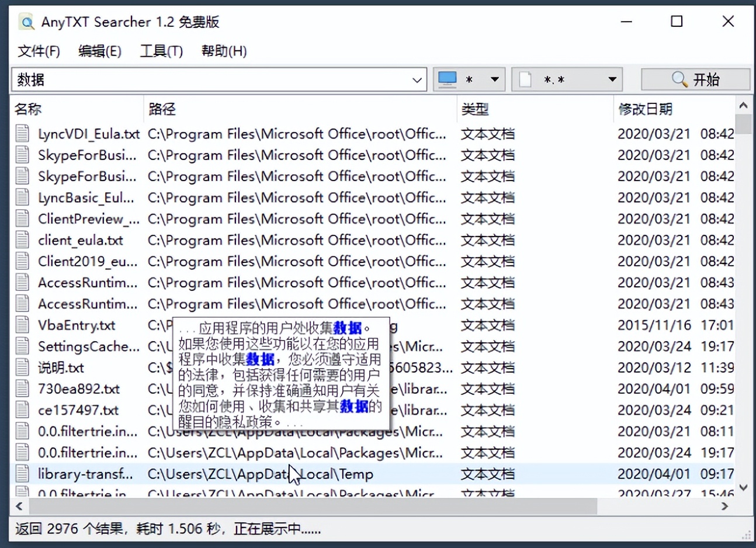Click the file icon beside client_eula.txt

22,240
